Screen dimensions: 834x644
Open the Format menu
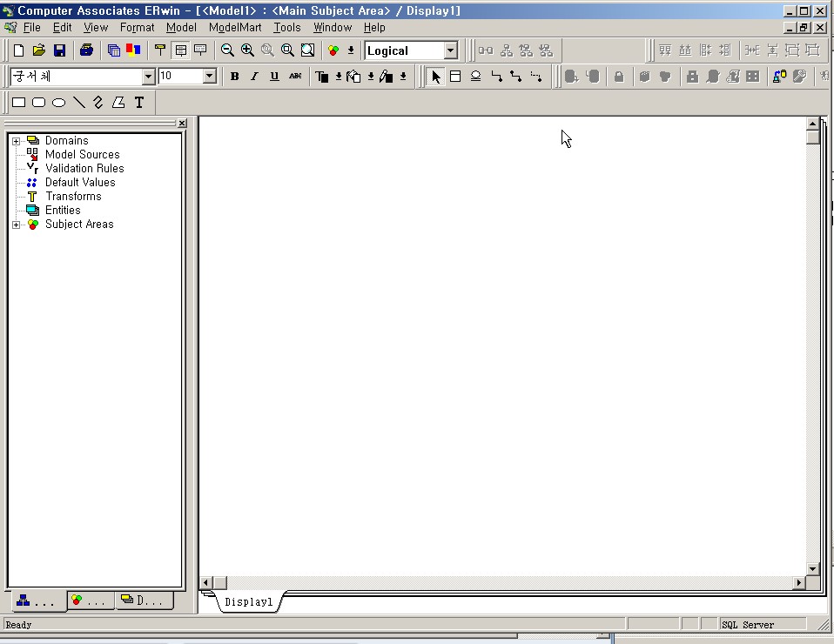pyautogui.click(x=137, y=28)
